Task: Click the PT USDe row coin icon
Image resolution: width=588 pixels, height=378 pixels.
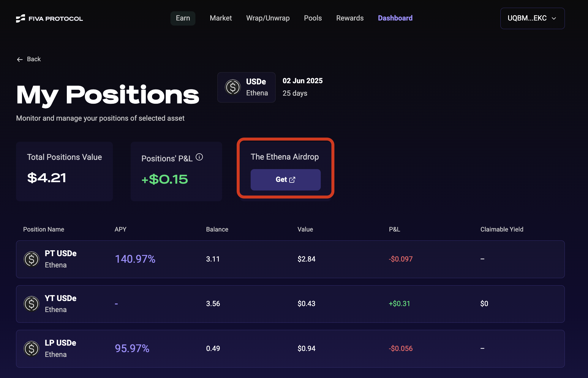Action: click(x=31, y=259)
